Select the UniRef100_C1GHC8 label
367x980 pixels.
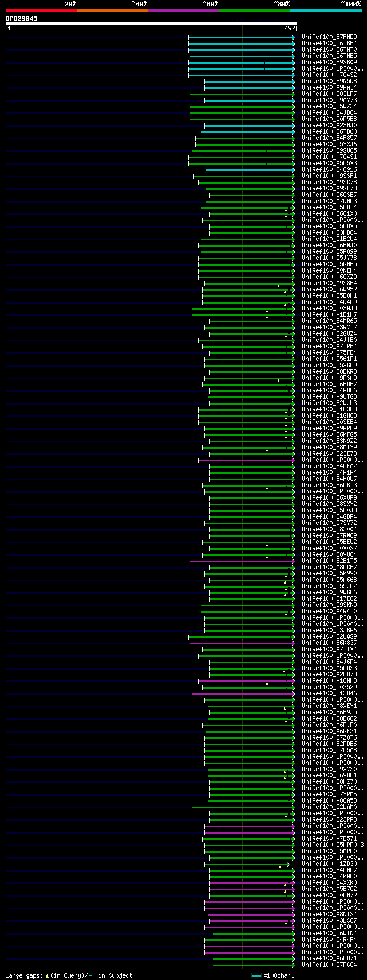[329, 415]
